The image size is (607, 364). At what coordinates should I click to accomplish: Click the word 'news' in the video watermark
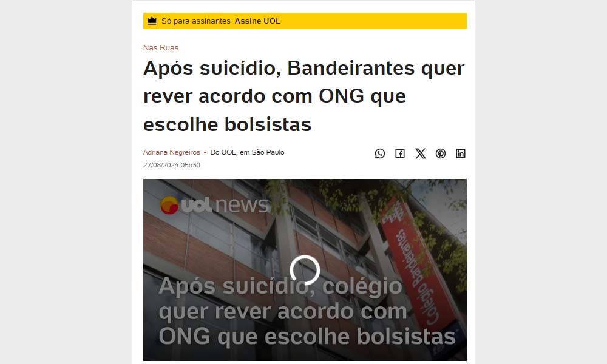click(x=242, y=204)
